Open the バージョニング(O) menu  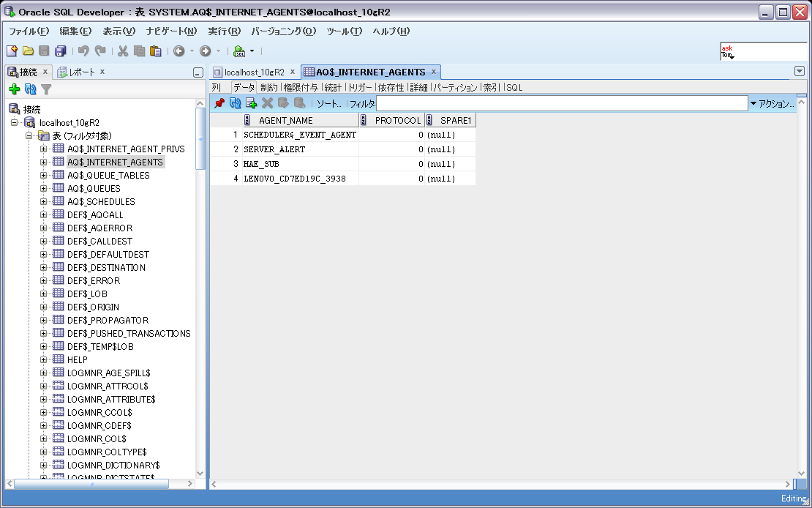click(284, 31)
